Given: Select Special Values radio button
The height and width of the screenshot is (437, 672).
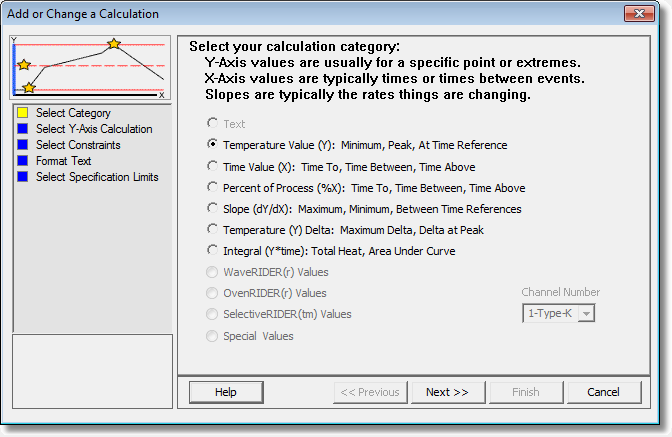Looking at the screenshot, I should [x=212, y=336].
